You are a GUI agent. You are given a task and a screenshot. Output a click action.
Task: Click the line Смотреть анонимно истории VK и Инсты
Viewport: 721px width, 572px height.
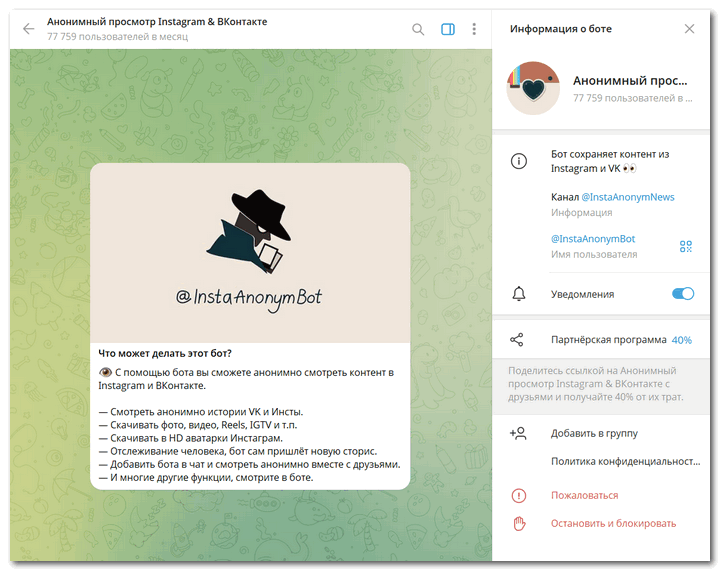point(200,412)
